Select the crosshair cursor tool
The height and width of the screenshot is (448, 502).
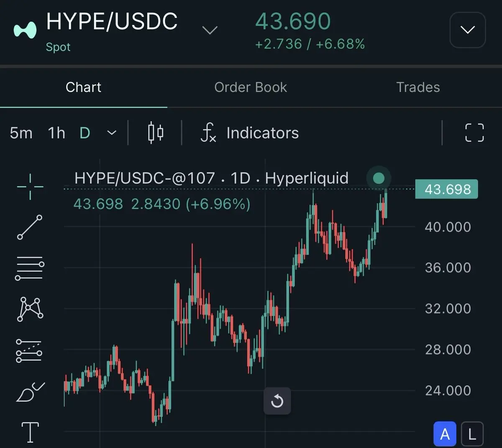point(30,186)
